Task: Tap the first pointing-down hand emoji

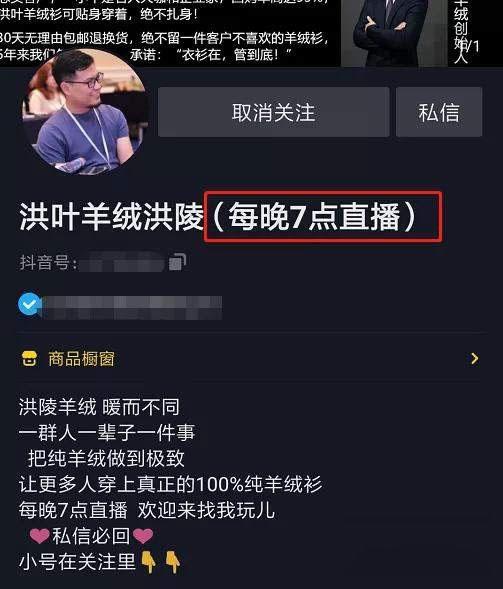Action: click(149, 562)
